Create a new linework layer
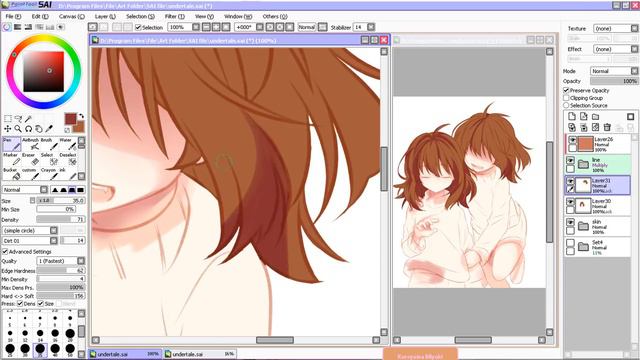Screen dimensions: 640x360 click(584, 117)
